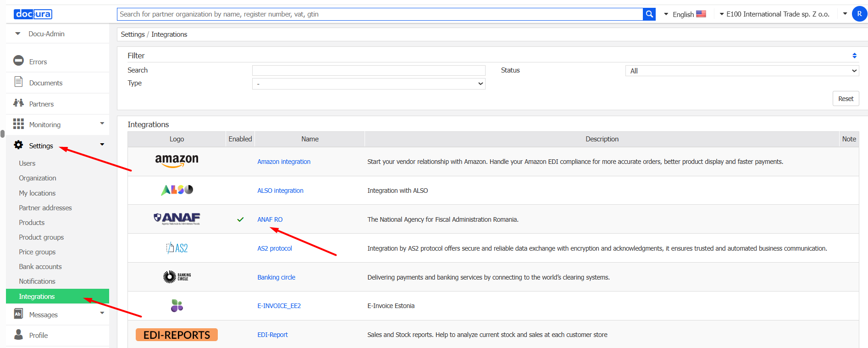Click the Logo column header

click(177, 139)
